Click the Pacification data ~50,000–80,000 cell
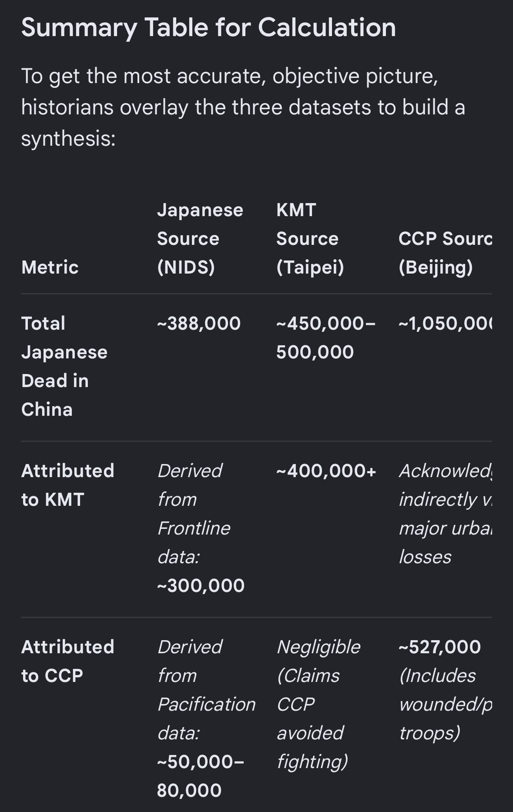Screen dimensions: 513x812 pyautogui.click(x=206, y=718)
